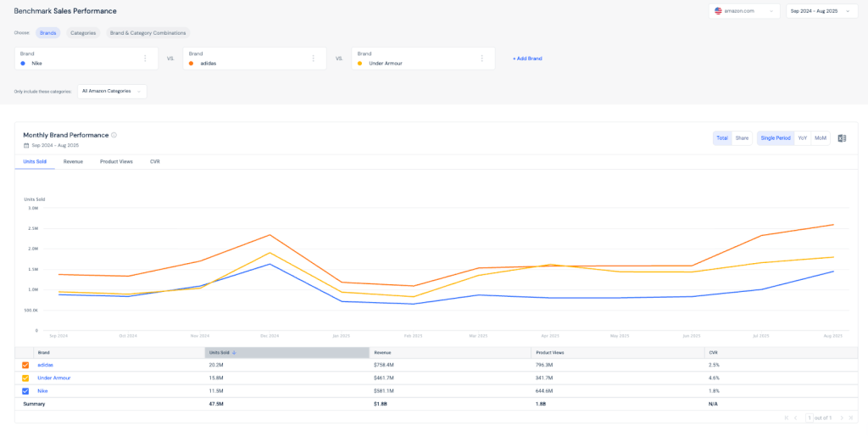868x437 pixels.
Task: Switch to the Revenue tab
Action: (x=73, y=160)
